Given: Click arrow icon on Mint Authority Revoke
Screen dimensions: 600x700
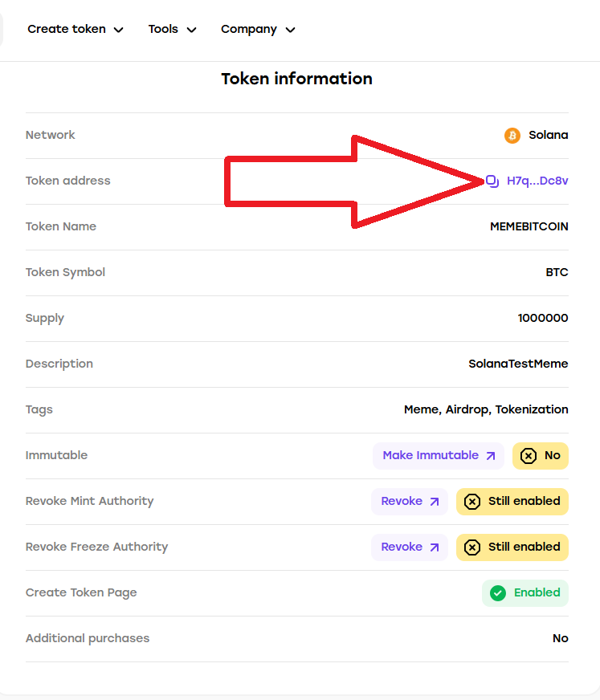Looking at the screenshot, I should tap(435, 502).
